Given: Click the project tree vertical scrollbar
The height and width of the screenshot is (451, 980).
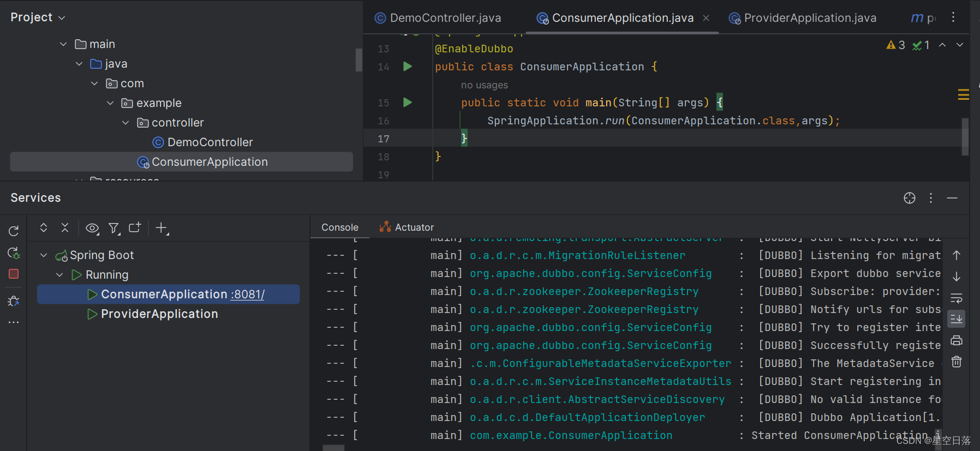Looking at the screenshot, I should click(358, 60).
